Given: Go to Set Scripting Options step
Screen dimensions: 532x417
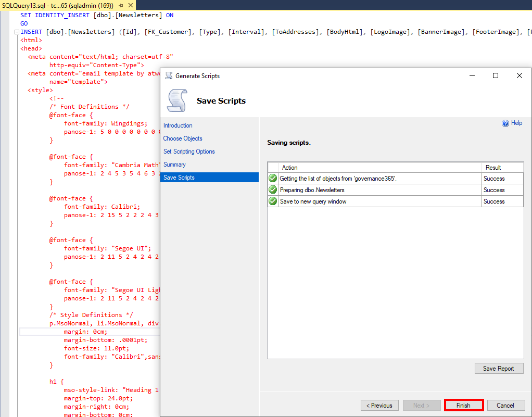Looking at the screenshot, I should pos(189,151).
